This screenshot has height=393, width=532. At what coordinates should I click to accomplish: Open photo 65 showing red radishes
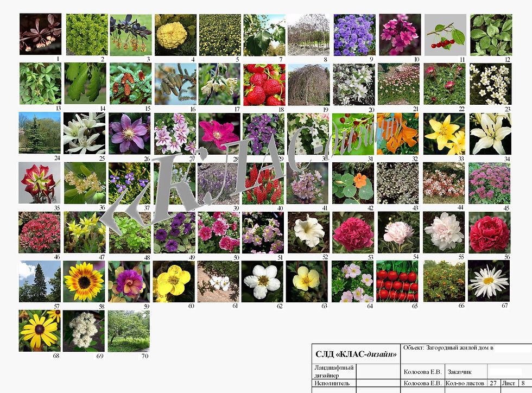(x=397, y=281)
